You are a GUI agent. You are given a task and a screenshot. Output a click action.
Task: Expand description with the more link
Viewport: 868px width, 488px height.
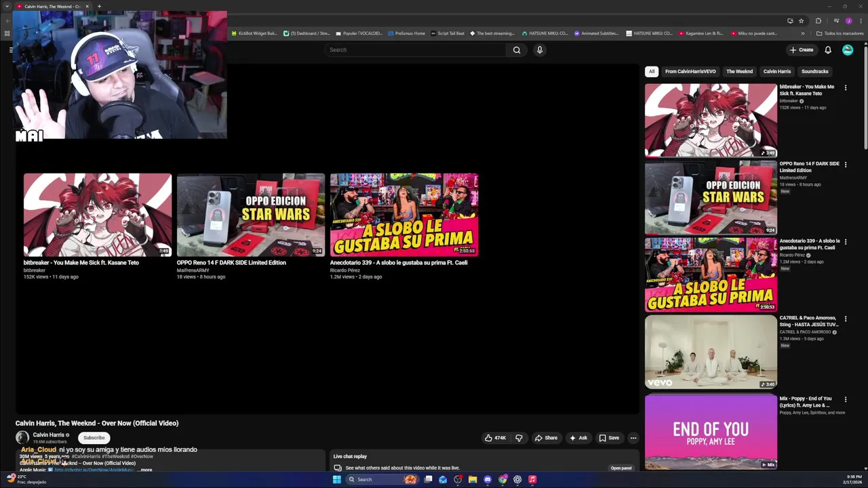146,470
